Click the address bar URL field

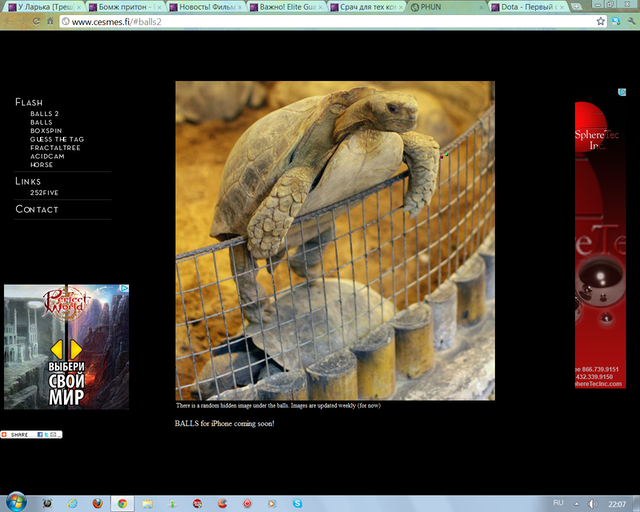pos(300,21)
